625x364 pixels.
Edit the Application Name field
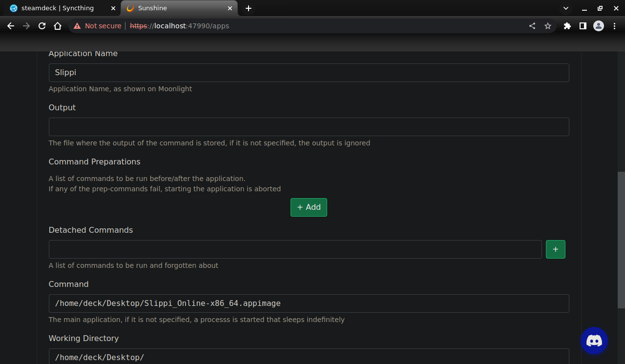click(x=309, y=73)
